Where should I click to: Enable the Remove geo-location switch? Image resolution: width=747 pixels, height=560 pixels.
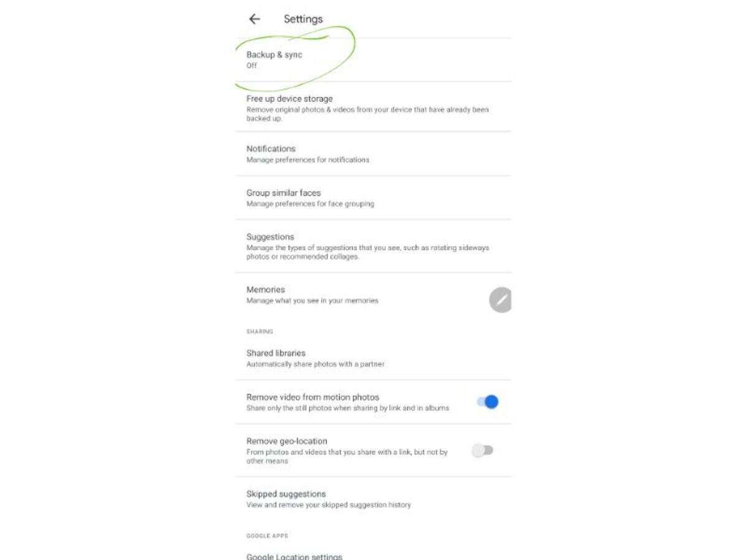pos(482,450)
